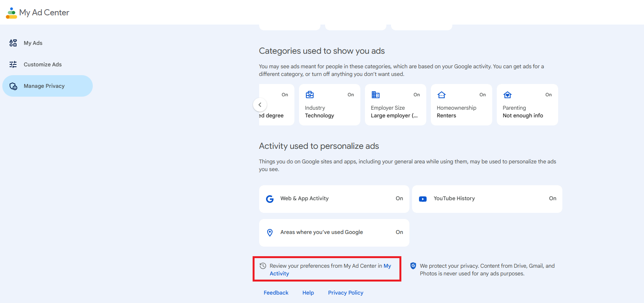Click the Homeownership house icon
Image resolution: width=644 pixels, height=303 pixels.
442,95
